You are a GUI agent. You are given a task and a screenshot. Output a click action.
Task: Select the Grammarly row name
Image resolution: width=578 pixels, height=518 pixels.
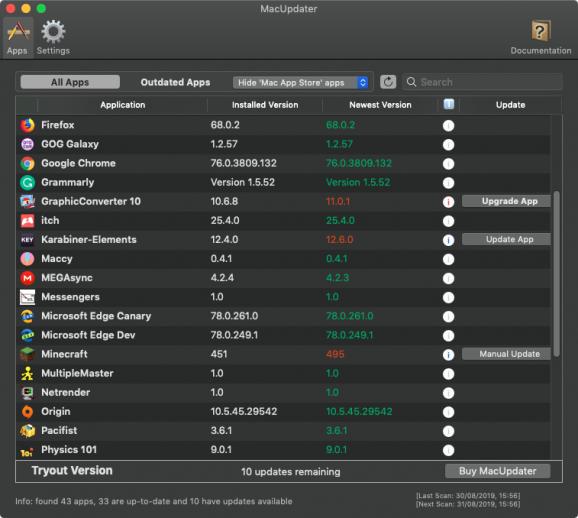[x=68, y=182]
